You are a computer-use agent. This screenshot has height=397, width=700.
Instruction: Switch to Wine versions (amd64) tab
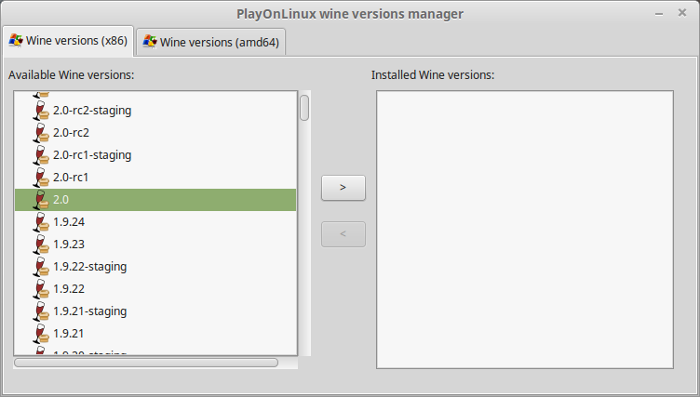tap(211, 42)
